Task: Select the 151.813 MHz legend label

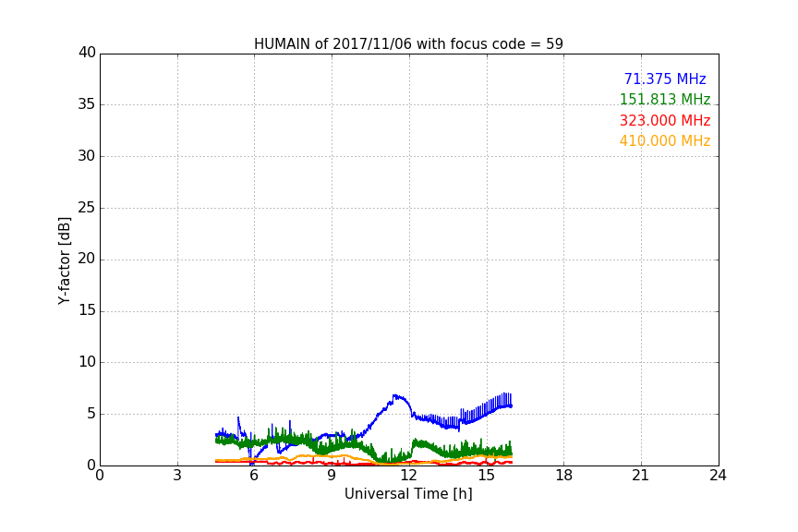Action: (665, 99)
